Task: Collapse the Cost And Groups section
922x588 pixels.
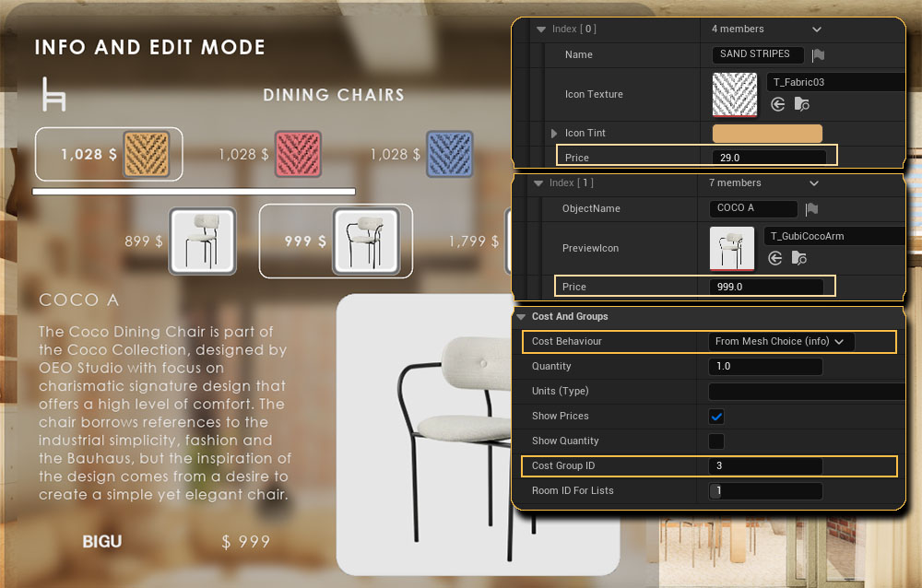Action: tap(521, 317)
